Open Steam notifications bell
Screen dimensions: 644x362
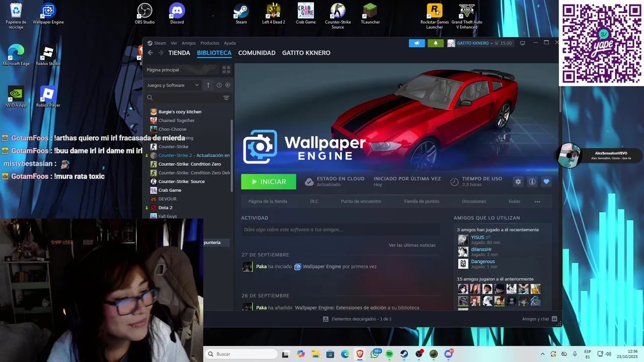tap(436, 43)
